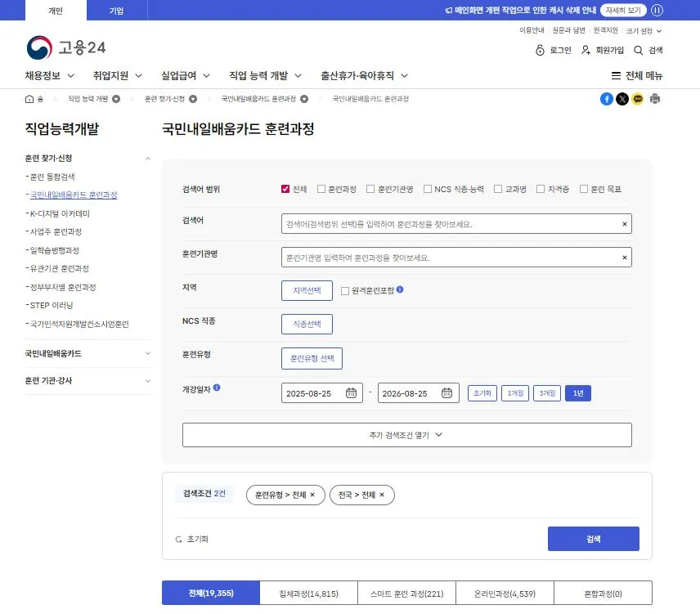
Task: Pause the notice banner with the pause icon
Action: click(x=657, y=10)
